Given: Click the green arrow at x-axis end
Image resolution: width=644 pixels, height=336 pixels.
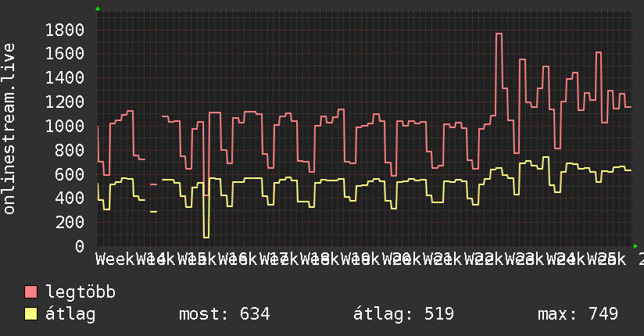Looking at the screenshot, I should point(635,246).
